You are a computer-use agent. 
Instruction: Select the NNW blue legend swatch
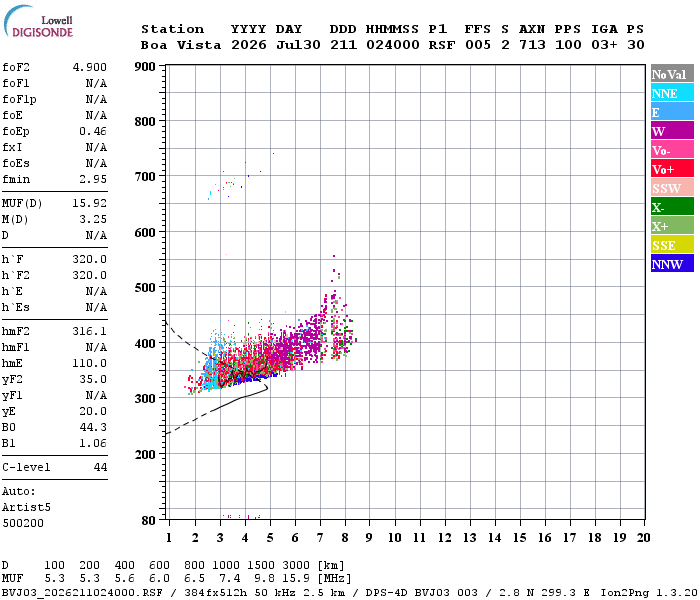672,263
